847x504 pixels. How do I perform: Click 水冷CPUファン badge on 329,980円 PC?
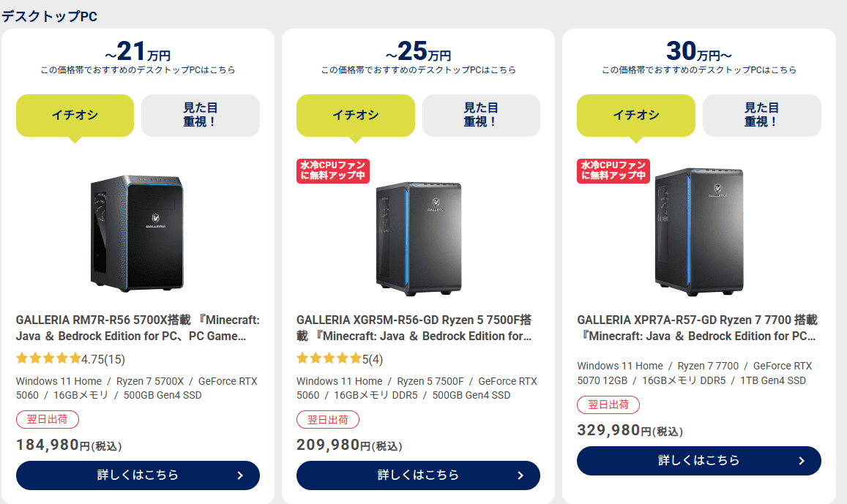point(613,171)
